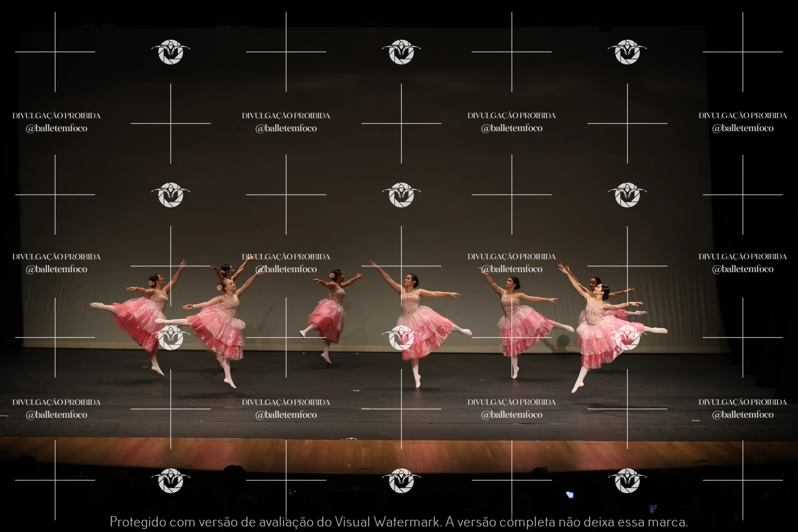Click the top-right @balletemfoco handle text
The image size is (798, 532).
coord(743,128)
